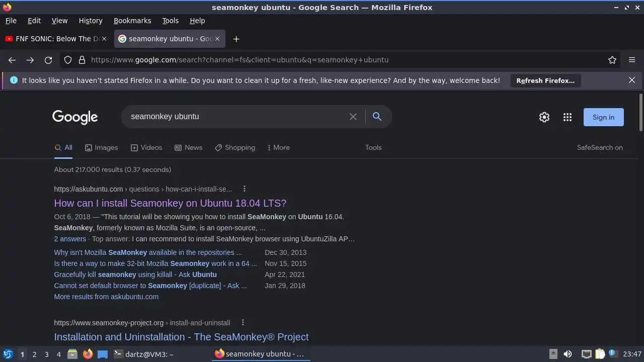Open options for askubuntu.com result
Image resolution: width=644 pixels, height=362 pixels.
pos(245,189)
